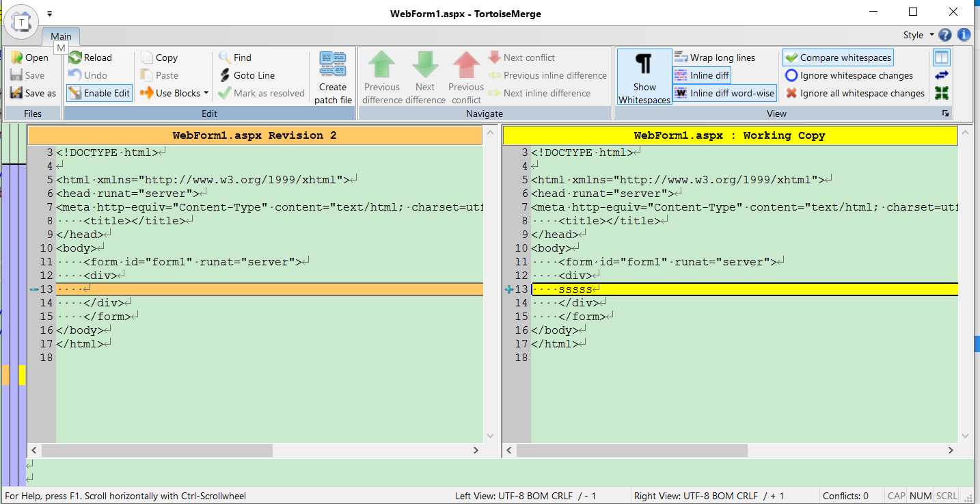The height and width of the screenshot is (504, 980).
Task: Click the bottom single-line diff view
Action: point(500,472)
